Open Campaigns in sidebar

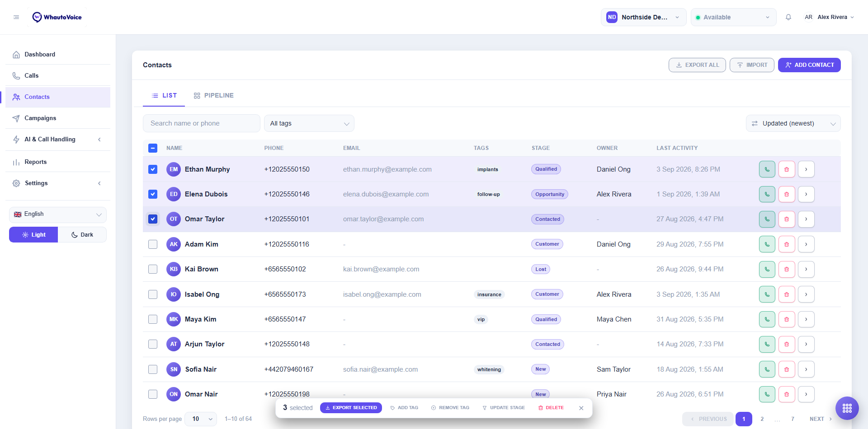click(x=58, y=118)
